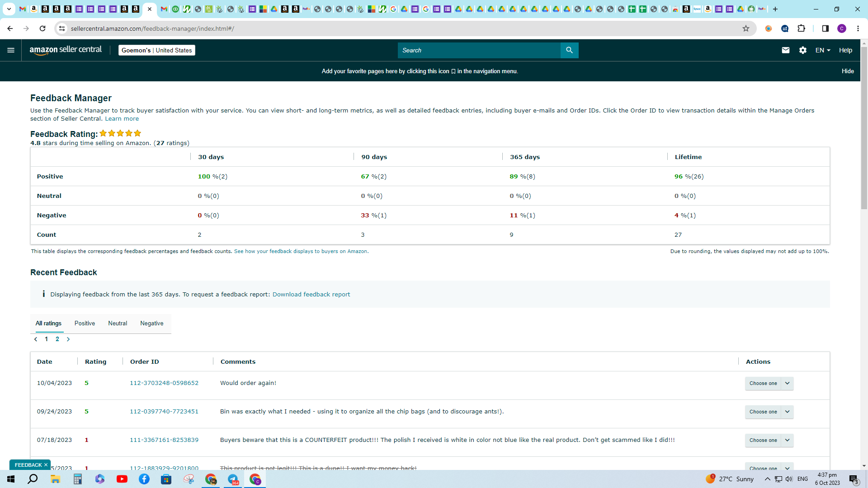Screen dimensions: 868x488
Task: Open Windows taskbar search
Action: (x=33, y=479)
